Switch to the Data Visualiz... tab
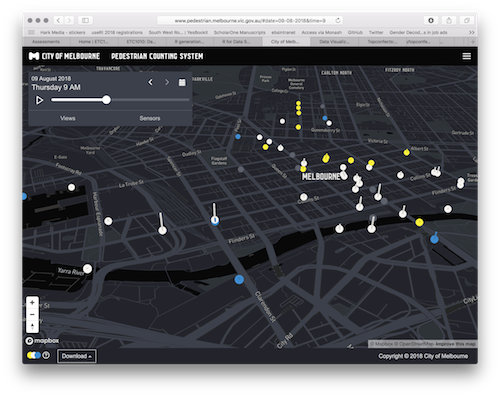This screenshot has height=396, width=500. pos(334,42)
